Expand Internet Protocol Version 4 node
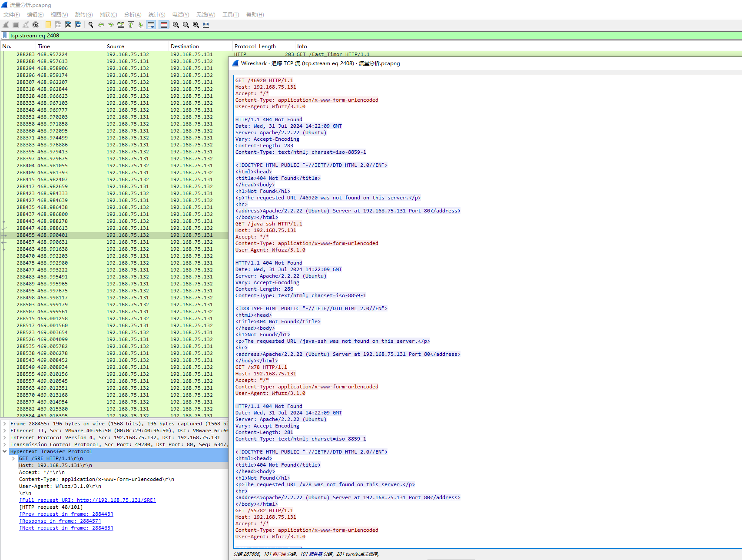742x560 pixels. point(5,437)
